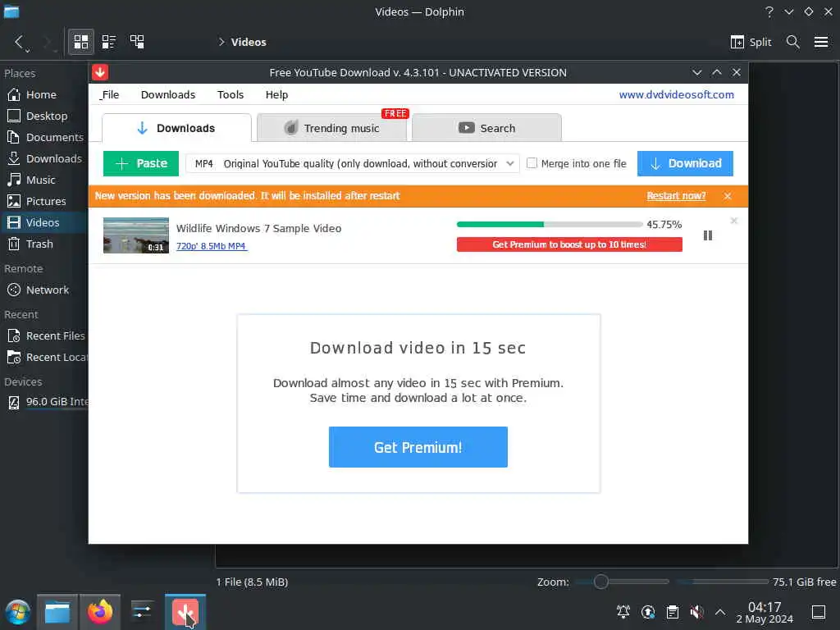840x630 pixels.
Task: Switch Dolphin to Details view mode
Action: pos(137,42)
